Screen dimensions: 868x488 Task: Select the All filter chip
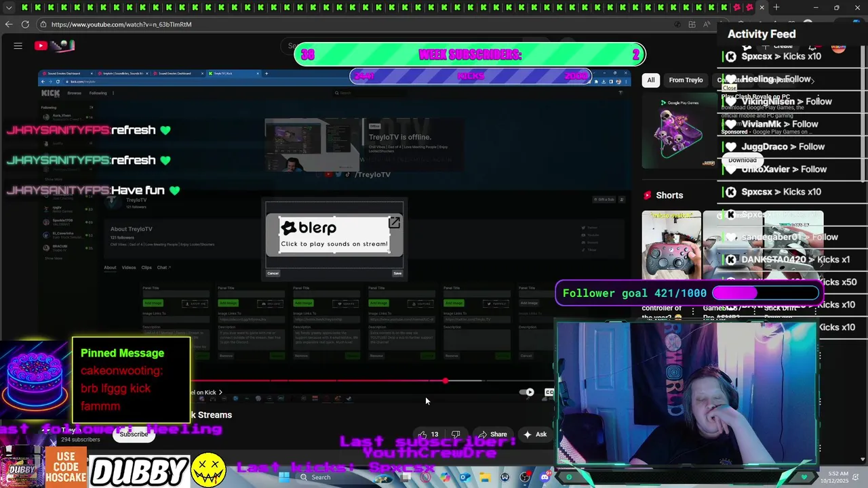tap(650, 80)
